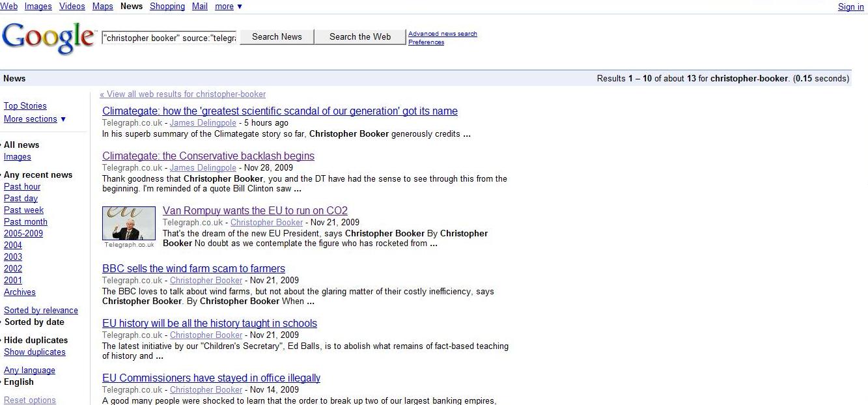Click the Search News button

pos(277,37)
